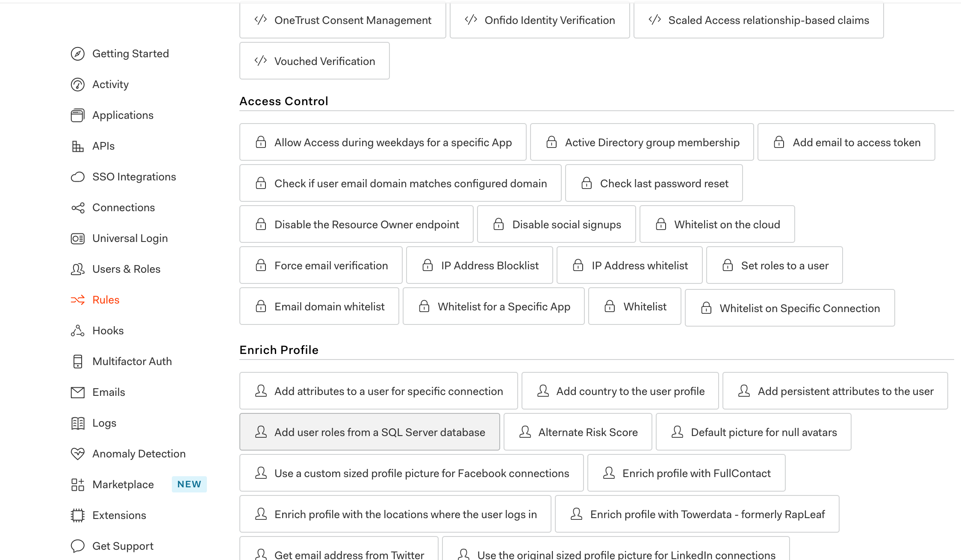Image resolution: width=961 pixels, height=560 pixels.
Task: Choose Enrich profile with FullContact
Action: 686,473
